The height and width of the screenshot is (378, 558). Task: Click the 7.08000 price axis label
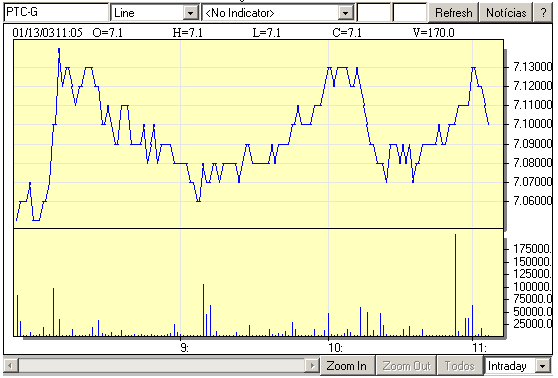tap(532, 163)
